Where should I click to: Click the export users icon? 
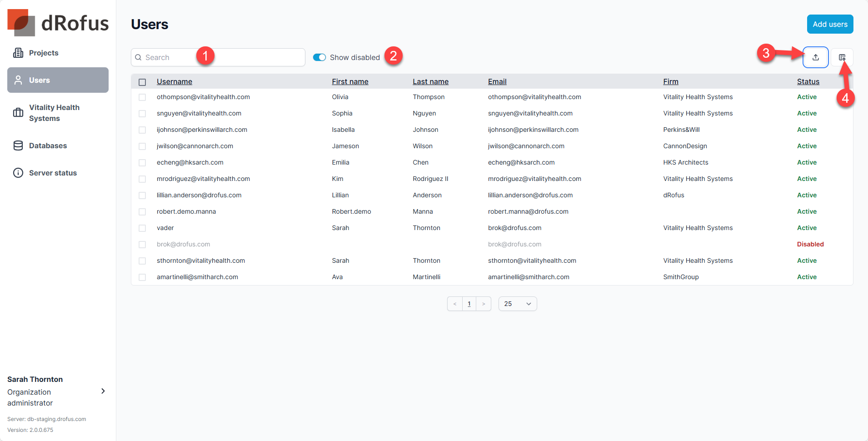pos(815,57)
